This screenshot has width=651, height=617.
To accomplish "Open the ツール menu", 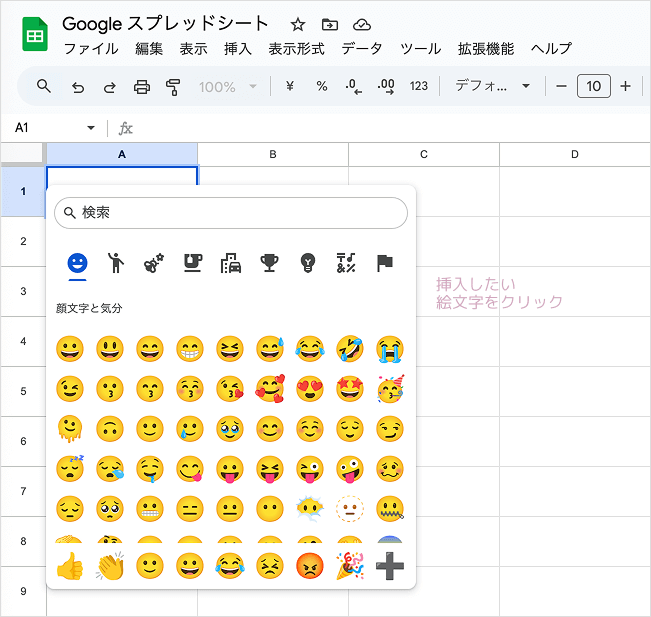I will (x=420, y=49).
